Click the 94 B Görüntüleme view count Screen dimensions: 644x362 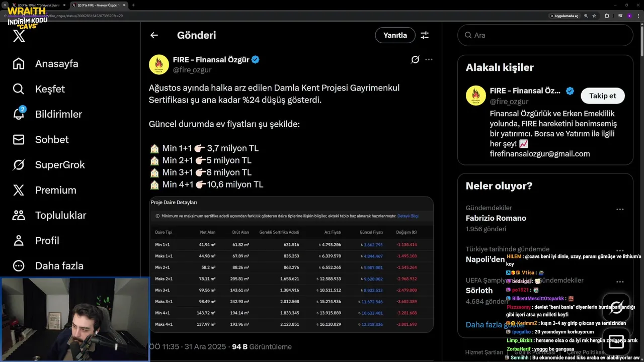point(262,347)
